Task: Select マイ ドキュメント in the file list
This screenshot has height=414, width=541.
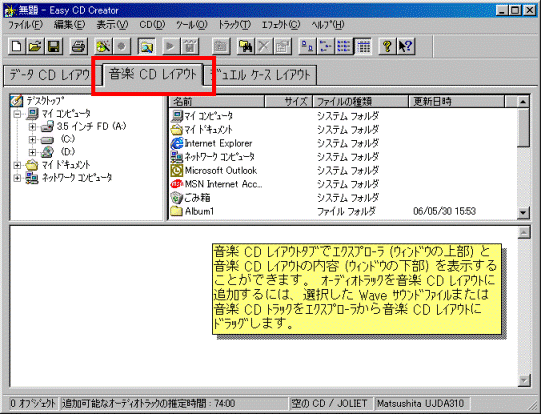Action: (208, 130)
